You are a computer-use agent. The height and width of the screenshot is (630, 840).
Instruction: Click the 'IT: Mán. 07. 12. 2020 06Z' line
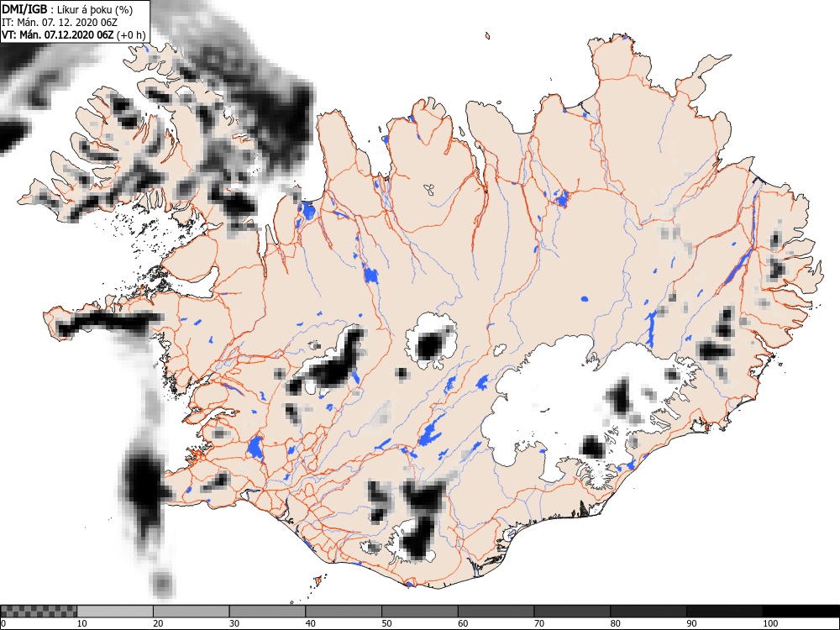(59, 23)
